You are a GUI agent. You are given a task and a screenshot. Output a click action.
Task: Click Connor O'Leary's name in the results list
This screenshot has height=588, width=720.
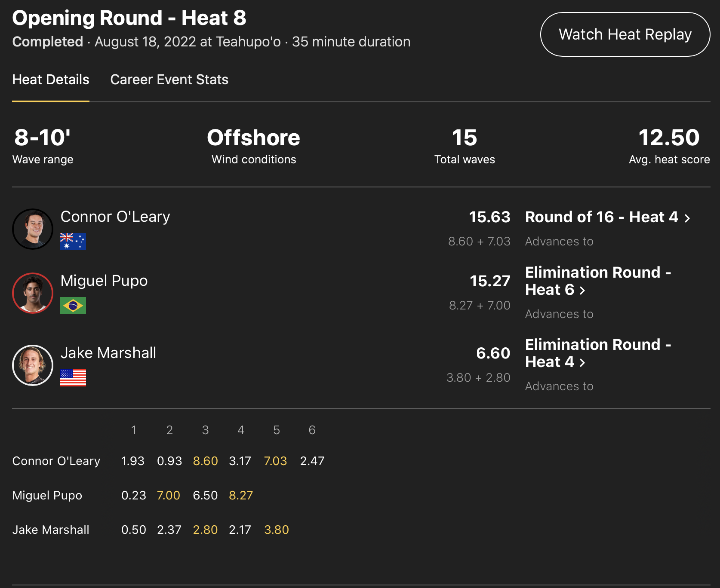click(x=115, y=217)
